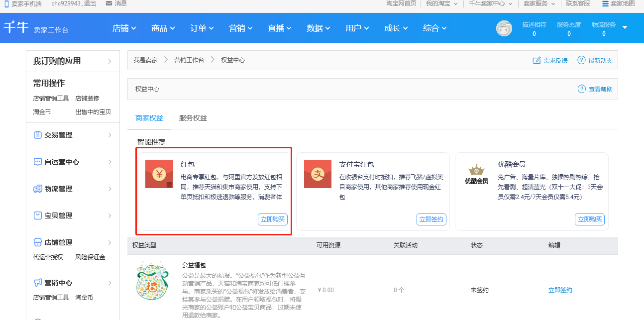The width and height of the screenshot is (644, 320).
Task: Open the 成长 dropdown menu
Action: [x=396, y=28]
